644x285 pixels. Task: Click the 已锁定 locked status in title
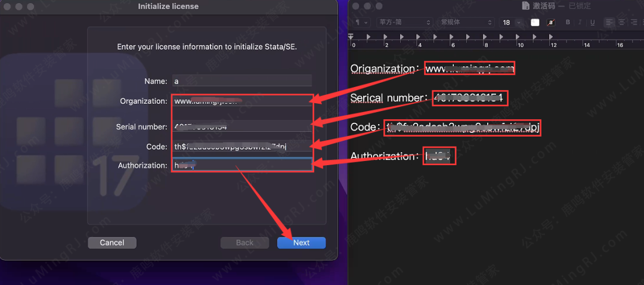tap(580, 6)
